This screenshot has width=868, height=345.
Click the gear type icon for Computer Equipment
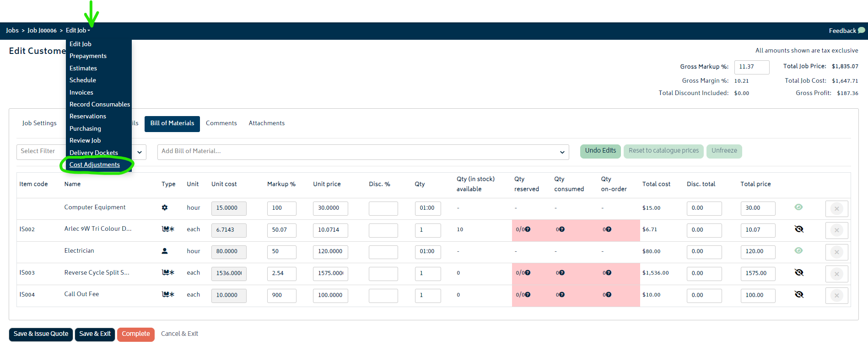165,207
